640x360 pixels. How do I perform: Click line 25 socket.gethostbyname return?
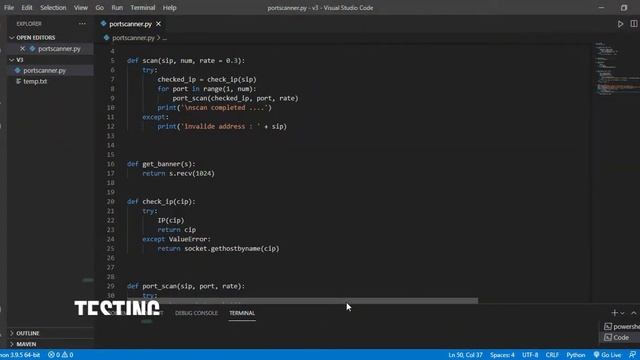218,249
